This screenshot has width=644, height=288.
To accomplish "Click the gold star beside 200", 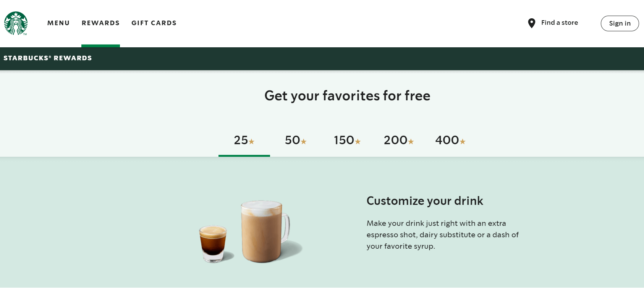I will [411, 142].
